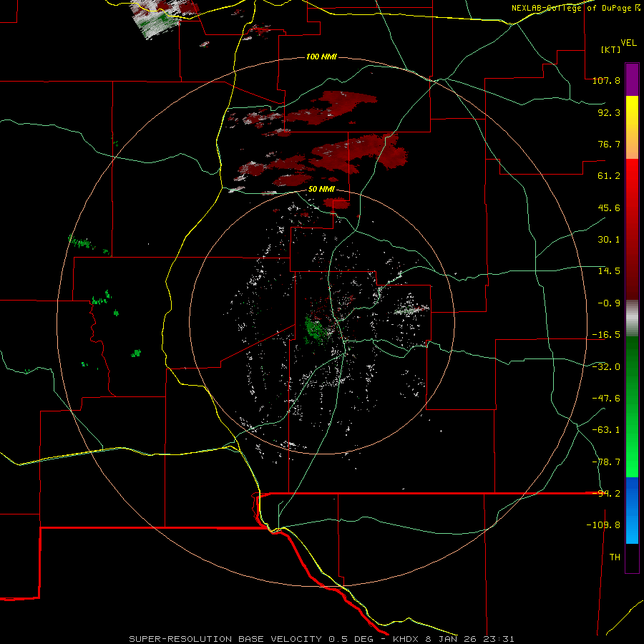Click the -16.5 velocity scale value
This screenshot has height=644, width=644.
(x=606, y=335)
